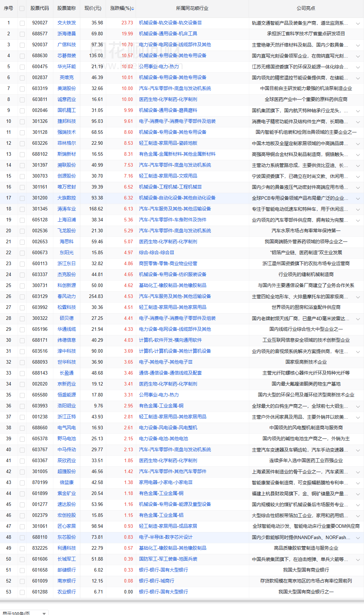Open stock link 涛涛车业

(67, 209)
